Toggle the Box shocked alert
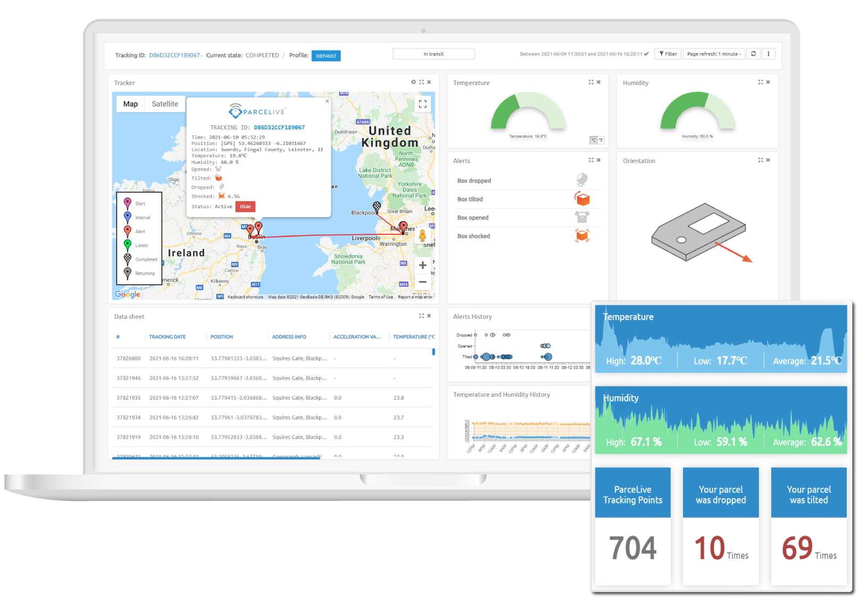The width and height of the screenshot is (868, 606). (x=583, y=236)
